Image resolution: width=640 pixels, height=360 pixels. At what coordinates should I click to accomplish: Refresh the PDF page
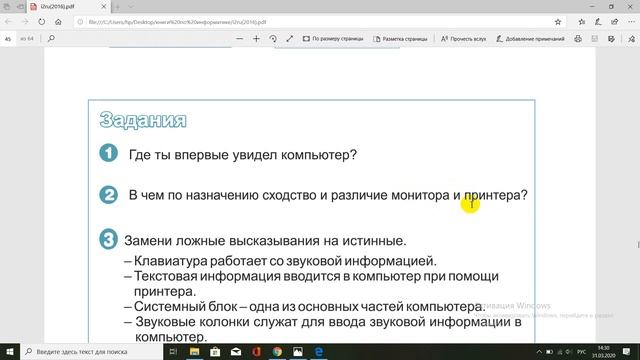click(x=42, y=22)
